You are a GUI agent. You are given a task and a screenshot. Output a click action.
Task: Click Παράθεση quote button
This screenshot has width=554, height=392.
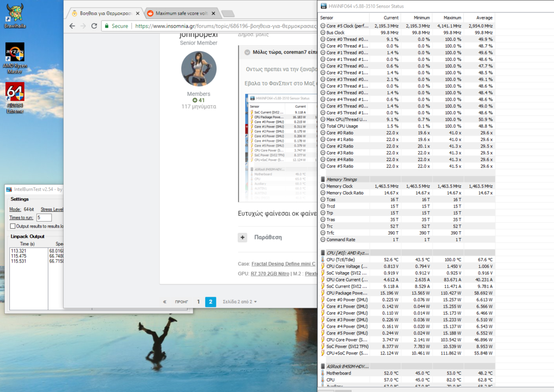(268, 237)
